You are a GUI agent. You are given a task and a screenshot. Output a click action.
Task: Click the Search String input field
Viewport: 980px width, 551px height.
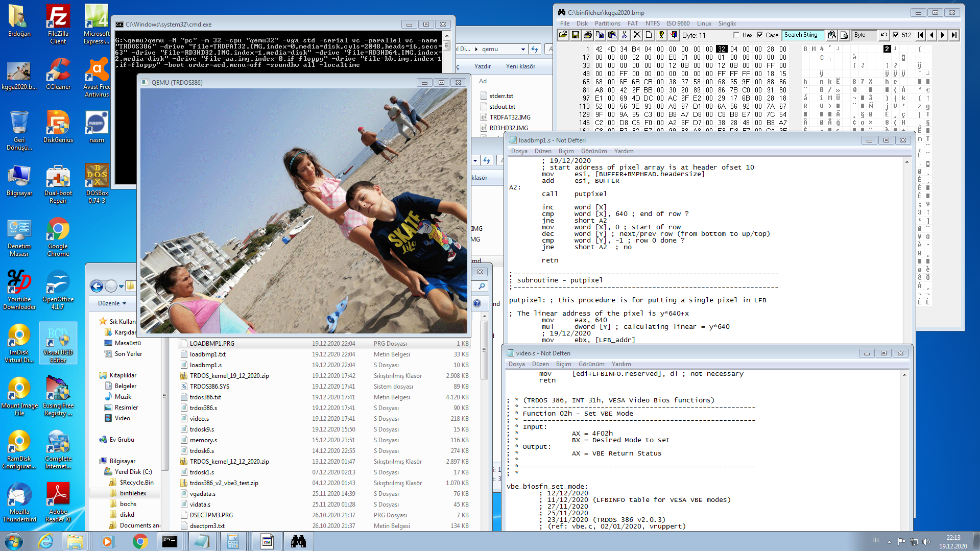803,35
